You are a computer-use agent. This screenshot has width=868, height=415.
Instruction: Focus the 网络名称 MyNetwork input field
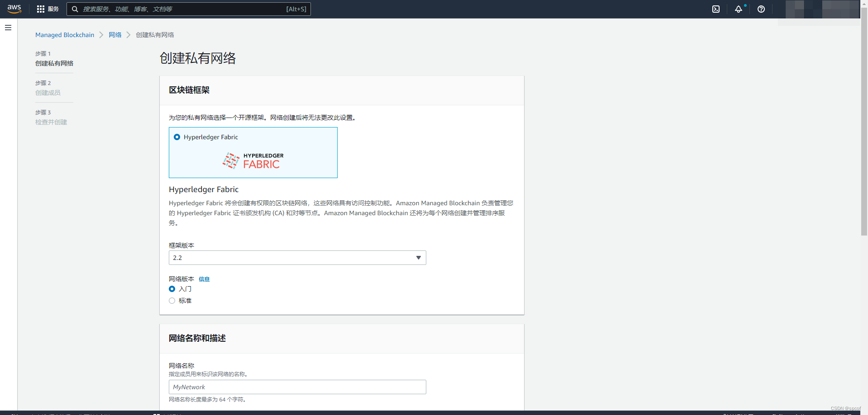(297, 387)
